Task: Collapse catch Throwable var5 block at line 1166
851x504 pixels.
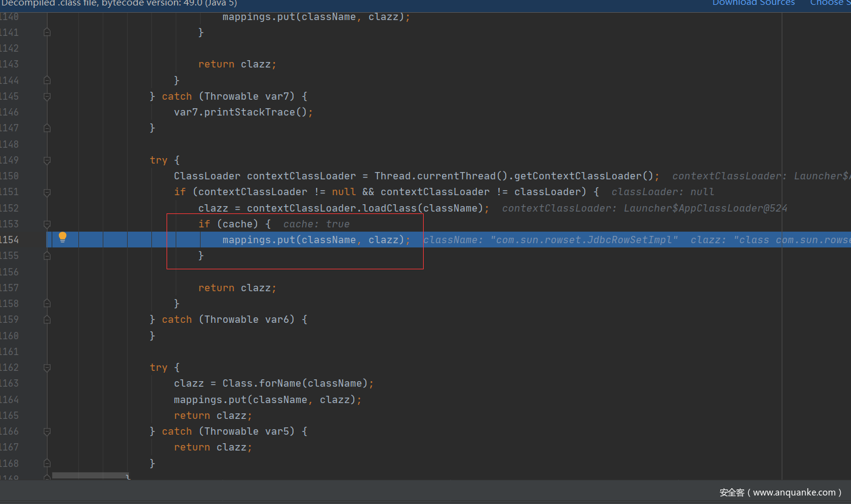Action: click(x=47, y=431)
